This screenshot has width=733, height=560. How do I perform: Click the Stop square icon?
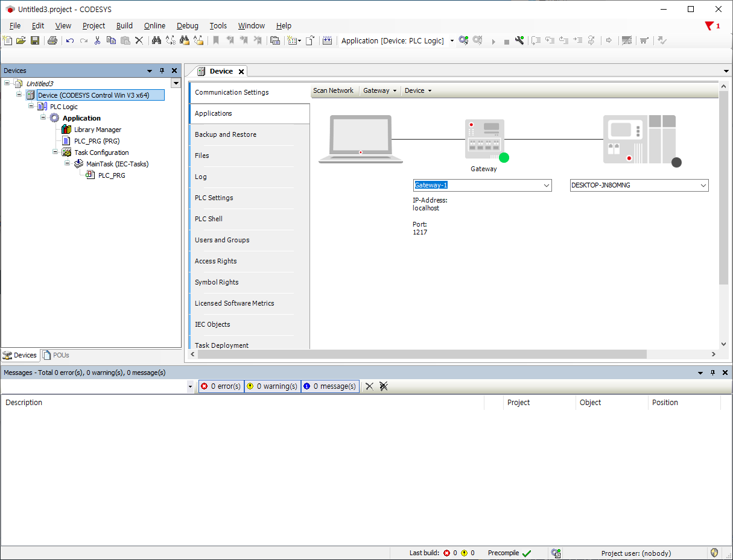(x=506, y=41)
